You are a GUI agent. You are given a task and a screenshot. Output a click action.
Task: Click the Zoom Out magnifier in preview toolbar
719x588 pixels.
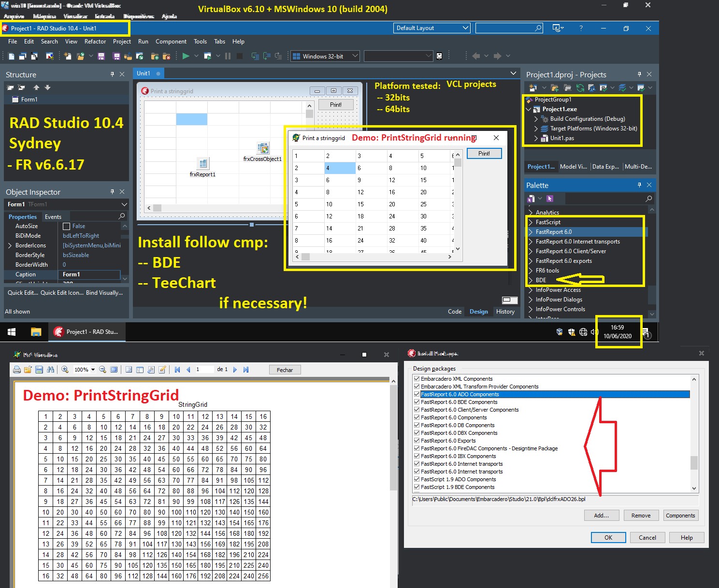tap(102, 370)
